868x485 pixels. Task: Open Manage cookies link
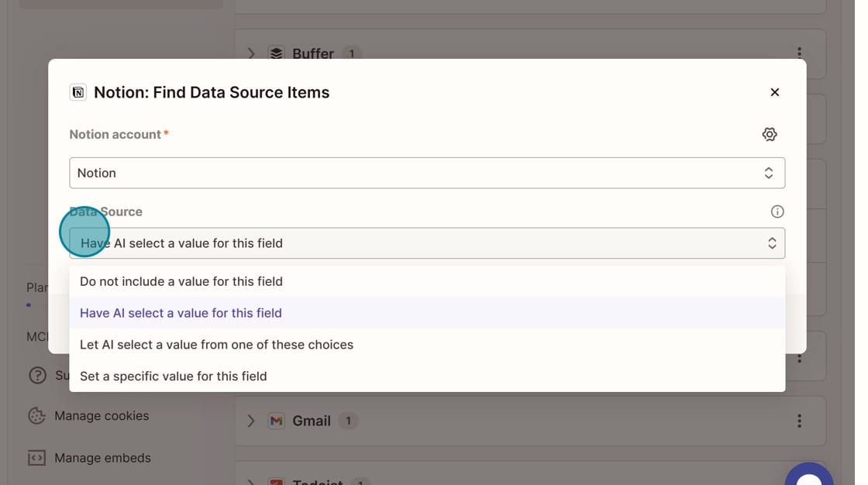click(102, 416)
